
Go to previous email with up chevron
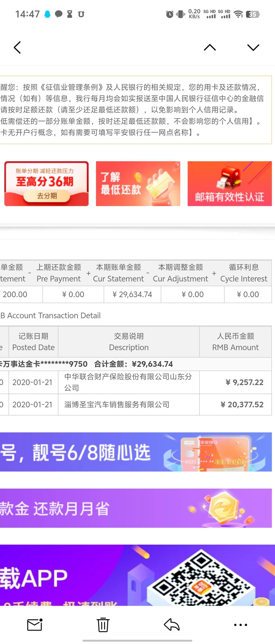[x=210, y=47]
